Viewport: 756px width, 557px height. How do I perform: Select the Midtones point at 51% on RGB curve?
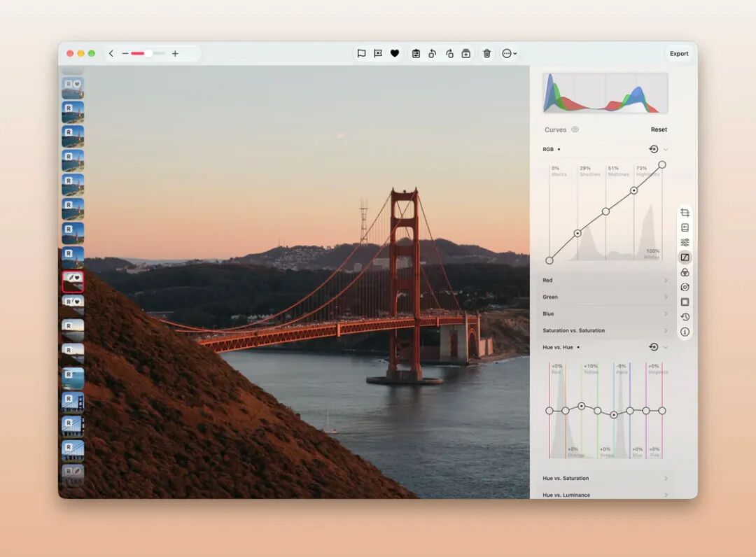(x=605, y=211)
